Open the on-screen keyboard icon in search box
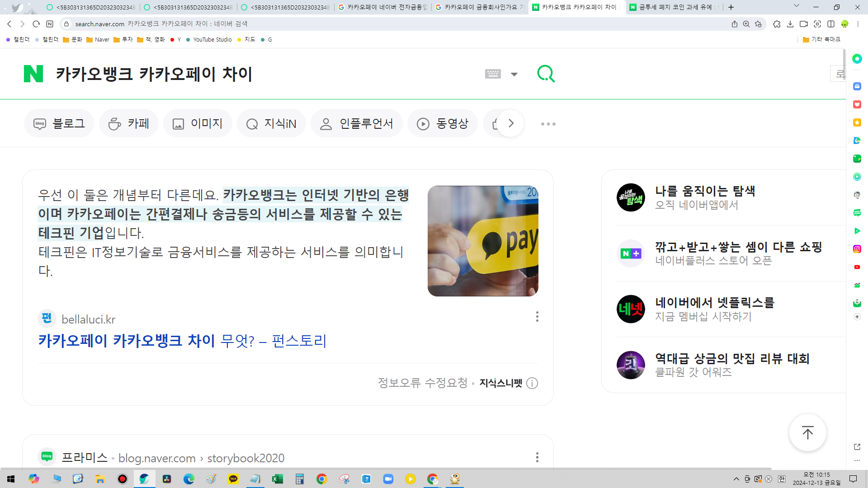The height and width of the screenshot is (488, 868). click(x=492, y=74)
